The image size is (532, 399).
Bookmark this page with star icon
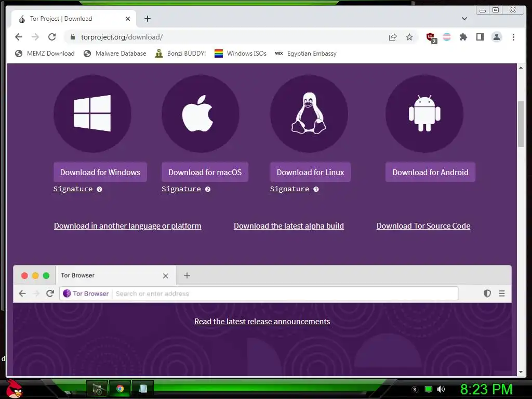click(409, 37)
